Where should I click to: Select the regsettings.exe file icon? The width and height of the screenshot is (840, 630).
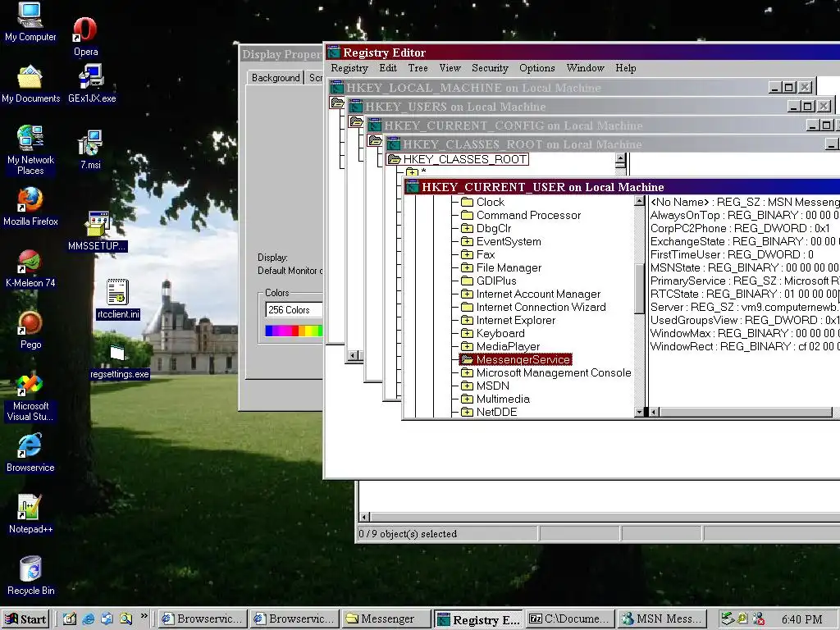tap(120, 360)
